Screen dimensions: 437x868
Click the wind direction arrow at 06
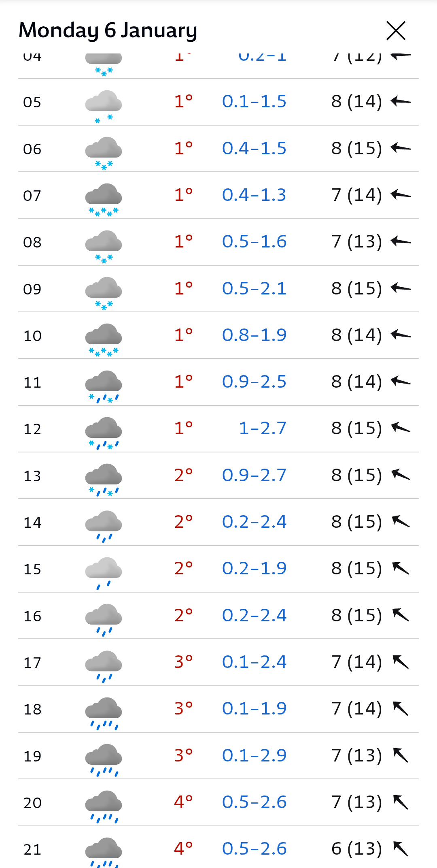point(401,148)
